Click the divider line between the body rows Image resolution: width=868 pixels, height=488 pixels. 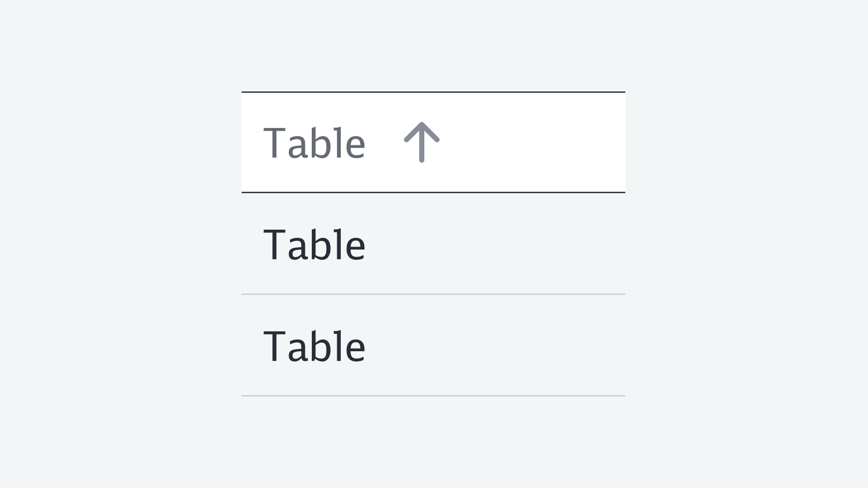pos(433,294)
